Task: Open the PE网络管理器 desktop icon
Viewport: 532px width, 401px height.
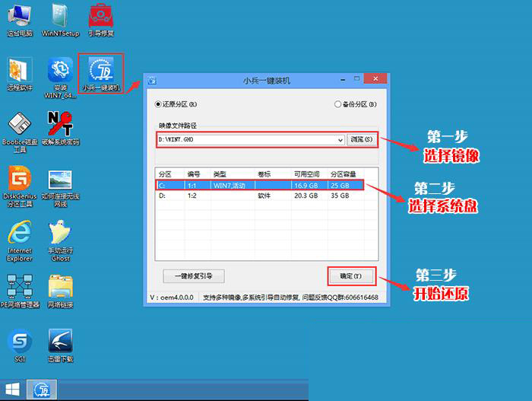Action: 20,291
